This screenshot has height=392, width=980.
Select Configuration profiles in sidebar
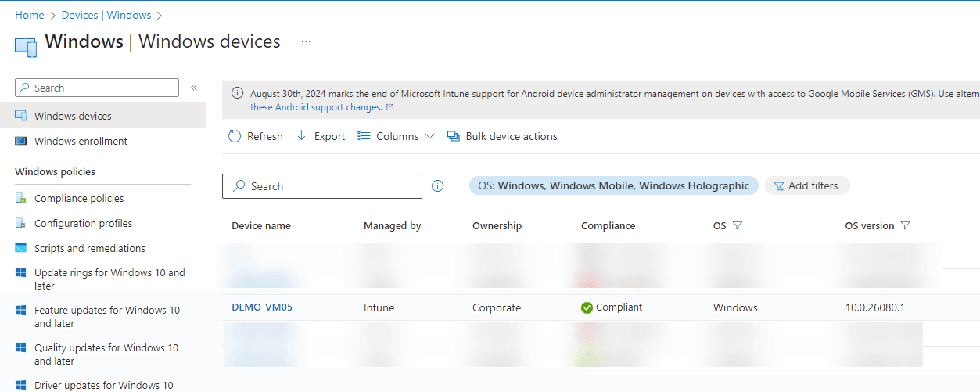tap(83, 223)
